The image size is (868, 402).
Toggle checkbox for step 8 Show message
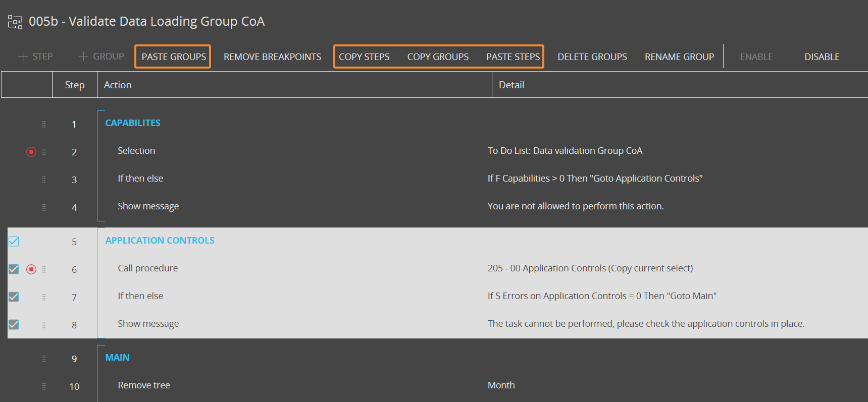tap(14, 324)
